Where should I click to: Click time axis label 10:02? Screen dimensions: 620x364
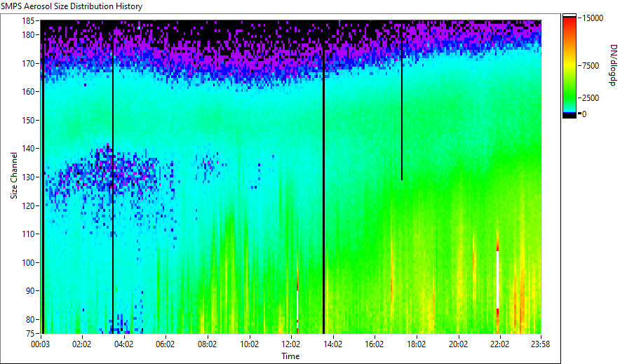pos(250,344)
